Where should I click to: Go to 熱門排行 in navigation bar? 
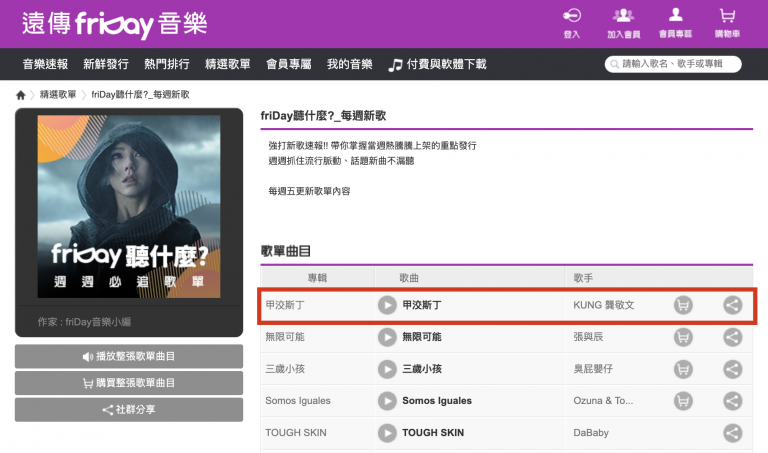point(165,64)
